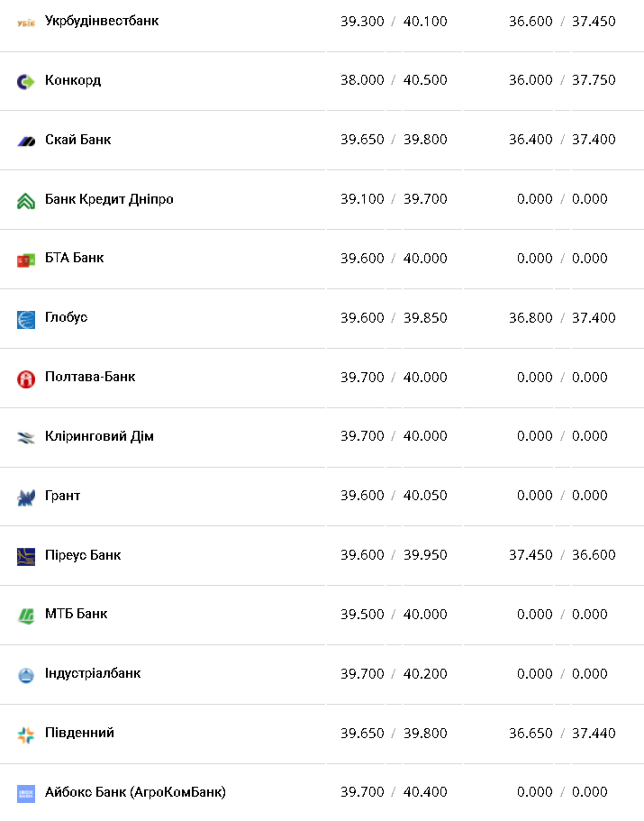Click the Укрбудінвестбанк logo icon

[x=26, y=22]
